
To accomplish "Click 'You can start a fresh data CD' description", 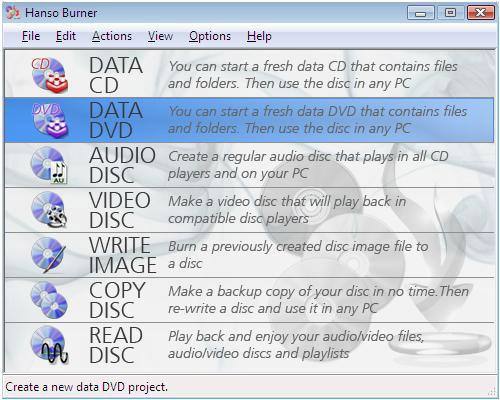I will coord(313,75).
